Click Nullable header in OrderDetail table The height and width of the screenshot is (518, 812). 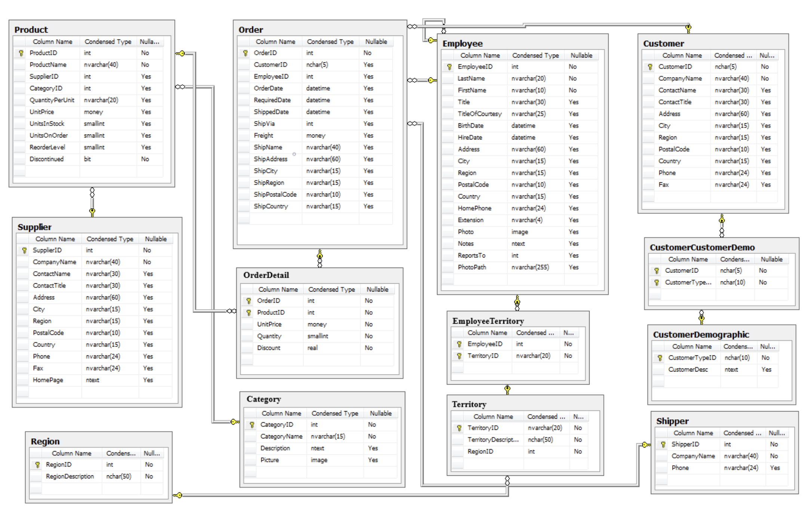coord(377,289)
